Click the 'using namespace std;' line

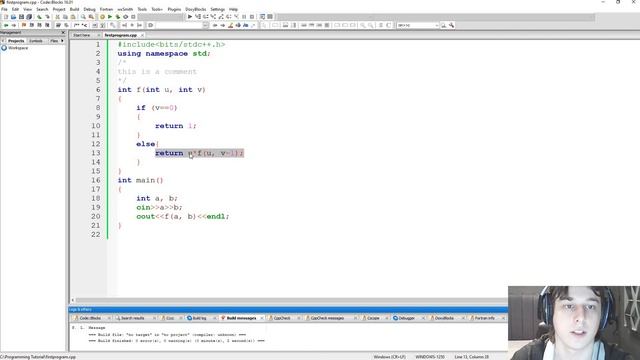[164, 53]
